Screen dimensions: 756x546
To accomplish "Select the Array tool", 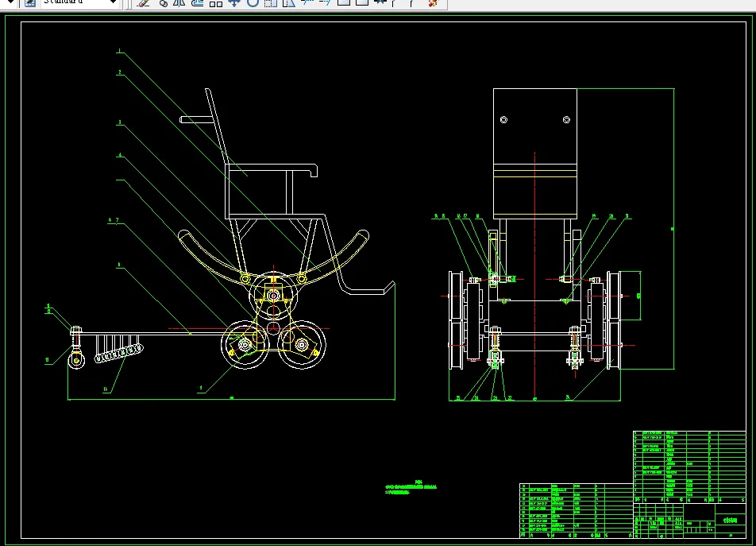I will (x=215, y=3).
